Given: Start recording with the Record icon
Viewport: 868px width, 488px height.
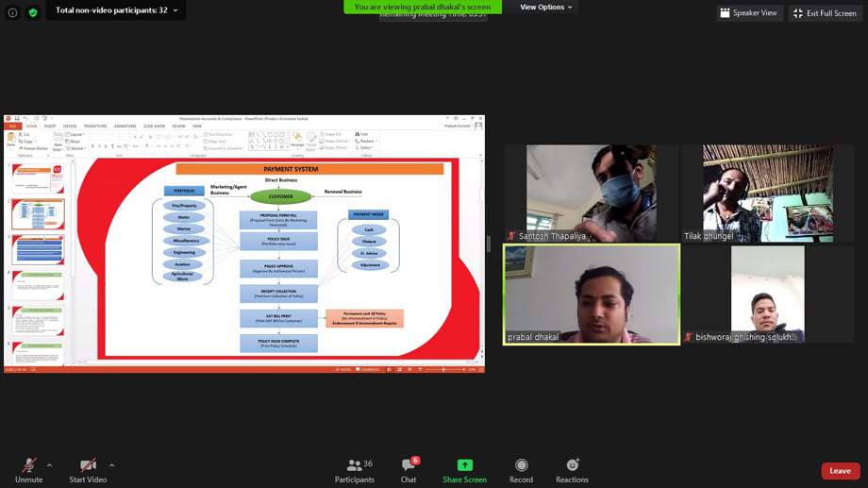Looking at the screenshot, I should (521, 469).
